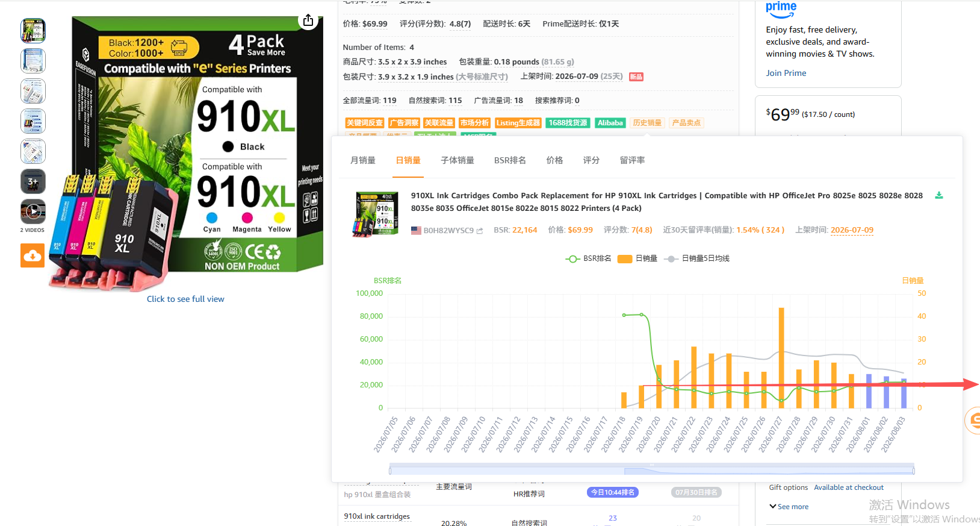
Task: Select the third product thumbnail in the gallery
Action: [33, 91]
